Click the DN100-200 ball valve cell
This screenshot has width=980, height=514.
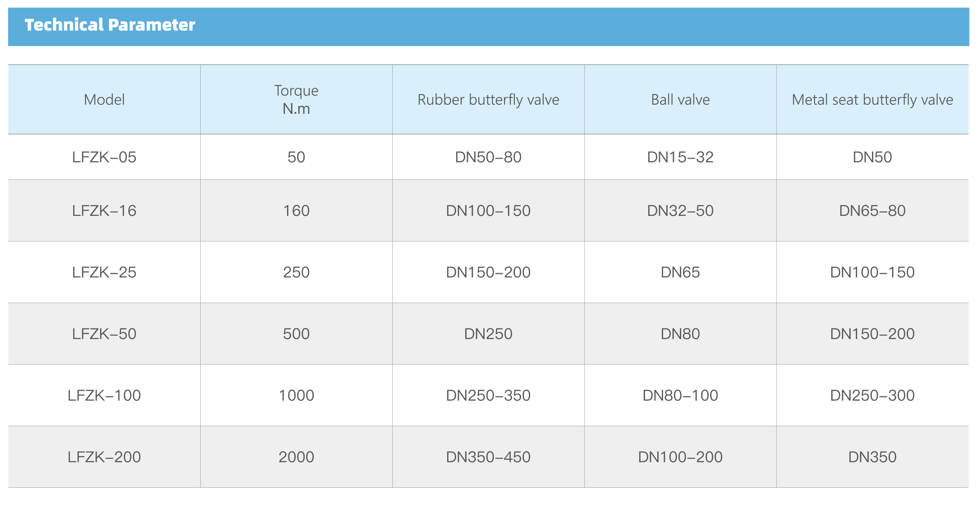tap(680, 457)
